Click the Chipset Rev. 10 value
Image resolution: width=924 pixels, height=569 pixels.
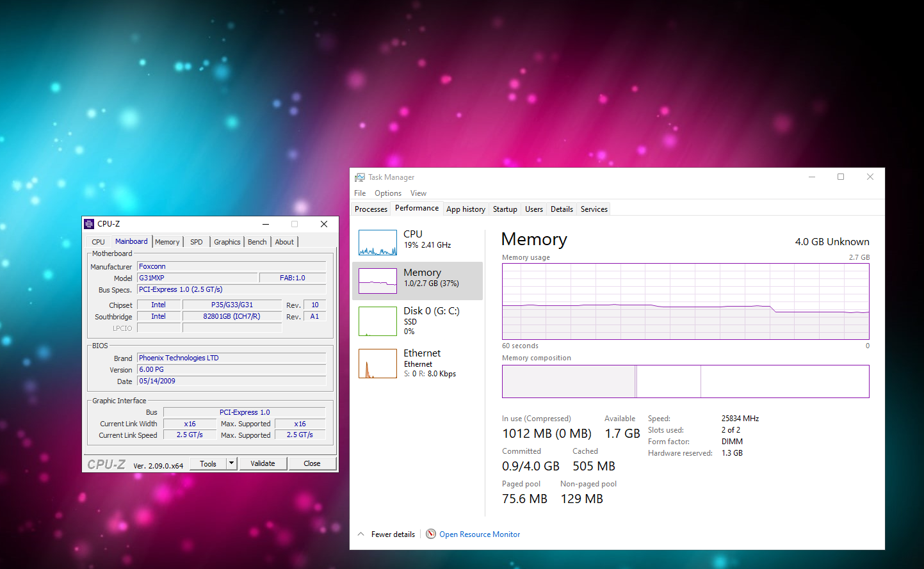[x=314, y=305]
